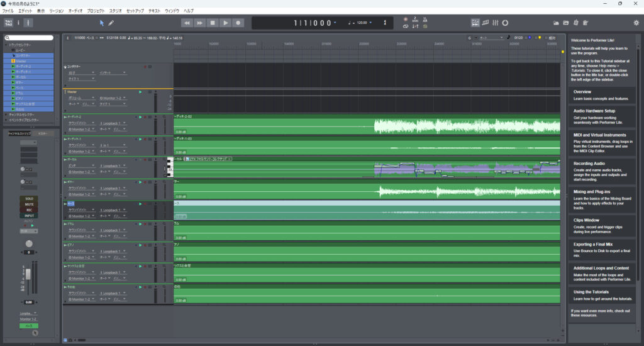Image resolution: width=644 pixels, height=346 pixels.
Task: Rewind using the transport rewind button
Action: pyautogui.click(x=187, y=23)
